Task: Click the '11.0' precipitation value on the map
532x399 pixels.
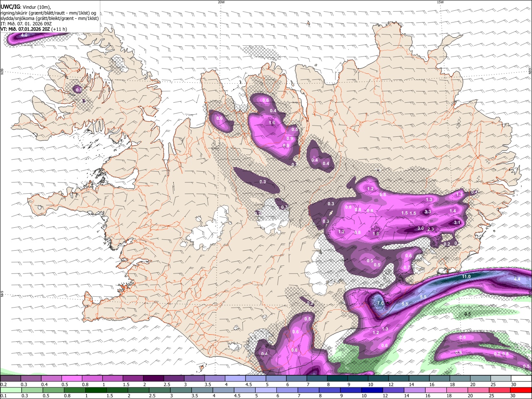Action: [x=466, y=277]
